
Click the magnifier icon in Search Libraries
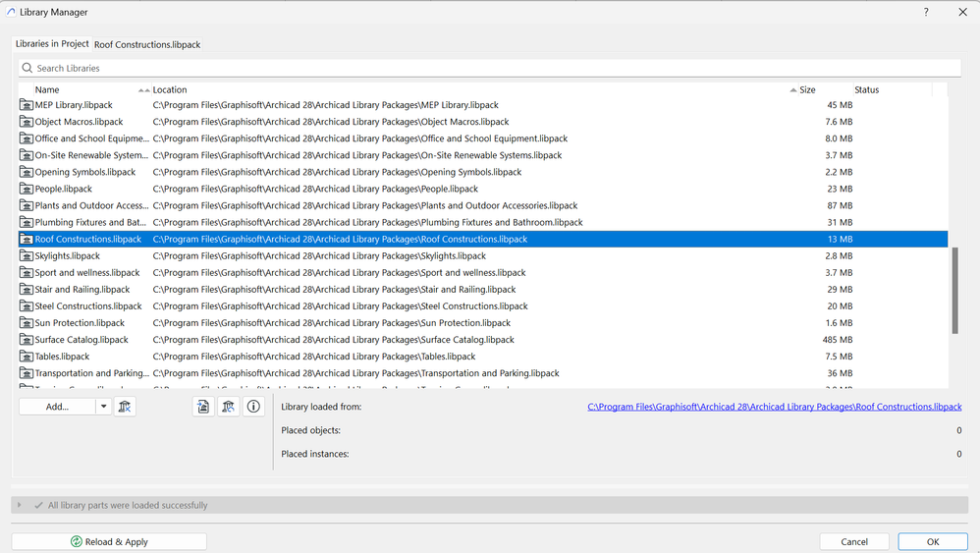click(27, 68)
